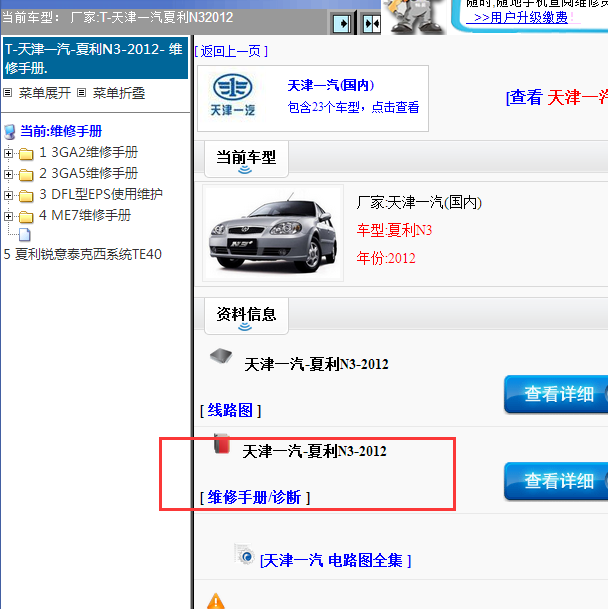The height and width of the screenshot is (609, 608).
Task: Open 5 夏利锐意泰克西系统TE40 entry
Action: point(82,254)
